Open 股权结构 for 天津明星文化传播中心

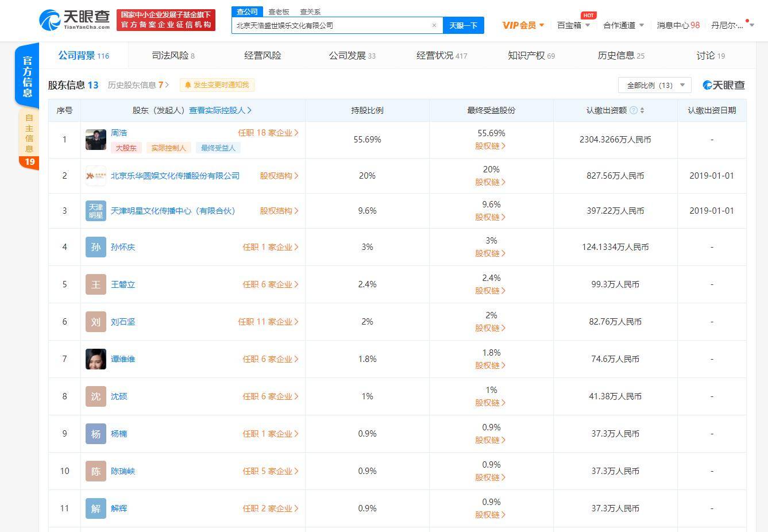(279, 211)
